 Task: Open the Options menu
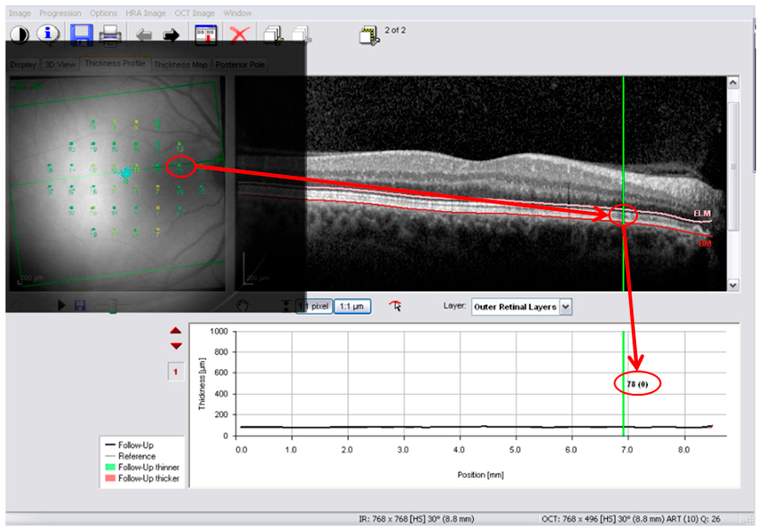[104, 13]
